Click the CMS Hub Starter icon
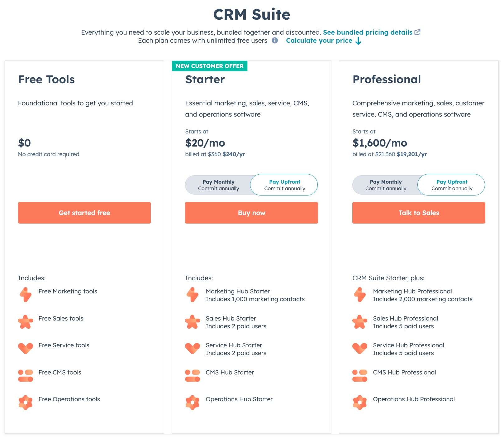504x439 pixels. [x=193, y=376]
